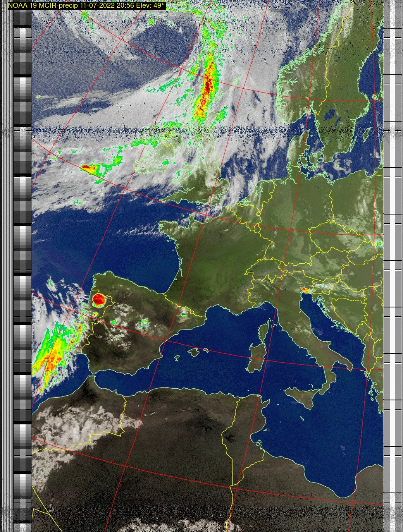Click the small storm cell over northeast Italy
This screenshot has width=403, height=532.
point(306,290)
